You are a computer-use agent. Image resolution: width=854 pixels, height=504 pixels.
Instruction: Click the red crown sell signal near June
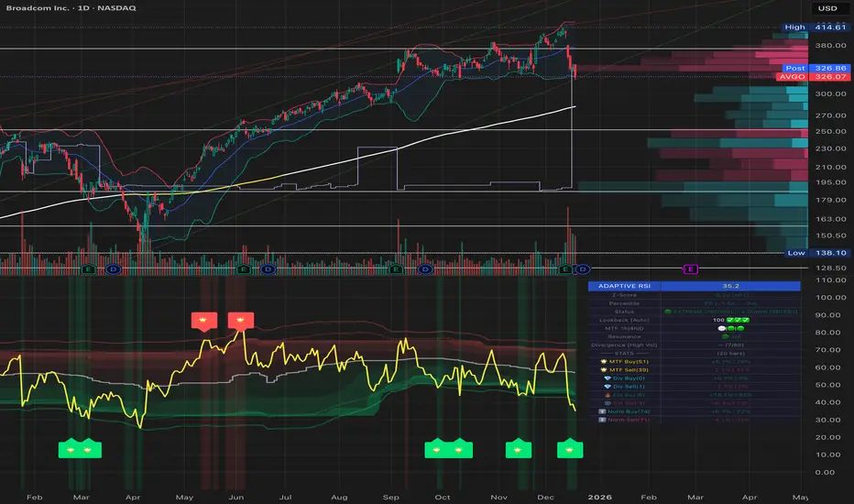(x=240, y=321)
